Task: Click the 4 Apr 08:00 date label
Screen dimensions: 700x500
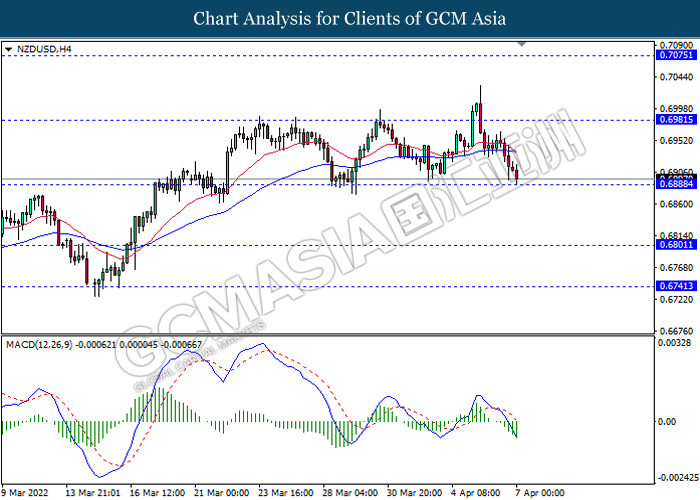Action: (x=476, y=493)
